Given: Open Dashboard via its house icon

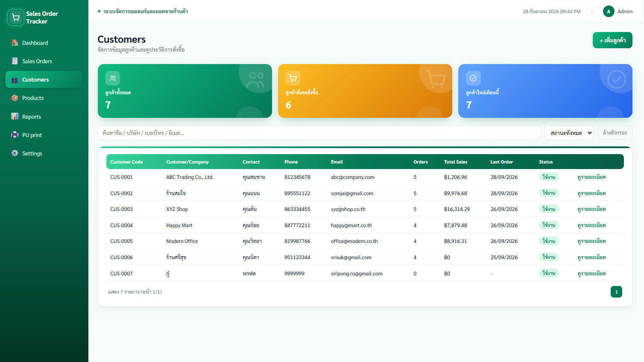Looking at the screenshot, I should pyautogui.click(x=15, y=43).
